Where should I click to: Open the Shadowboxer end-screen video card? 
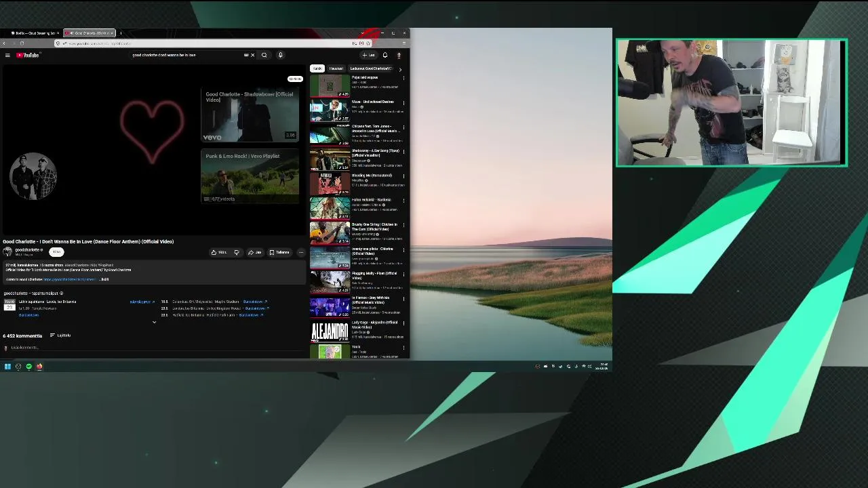(x=250, y=115)
